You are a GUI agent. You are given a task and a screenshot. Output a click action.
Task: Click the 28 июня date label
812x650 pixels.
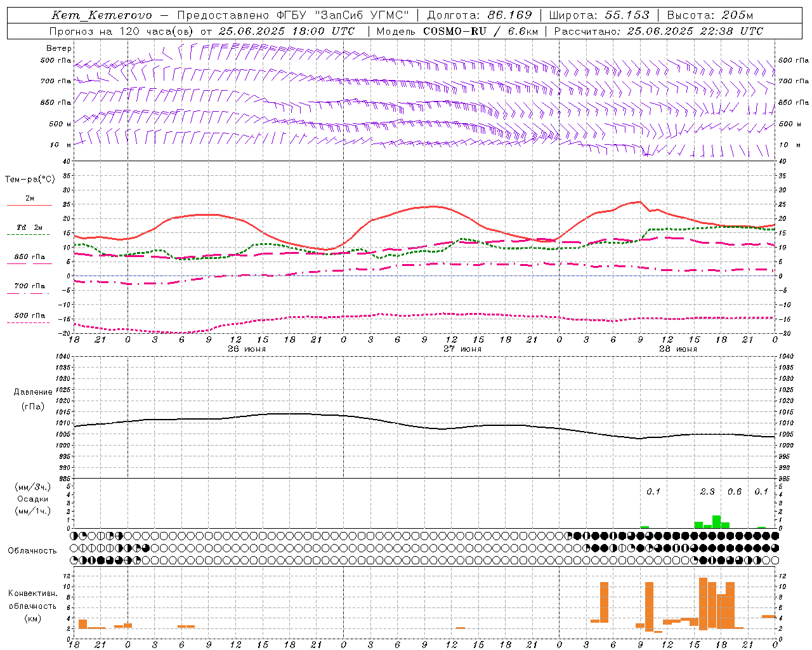click(678, 349)
